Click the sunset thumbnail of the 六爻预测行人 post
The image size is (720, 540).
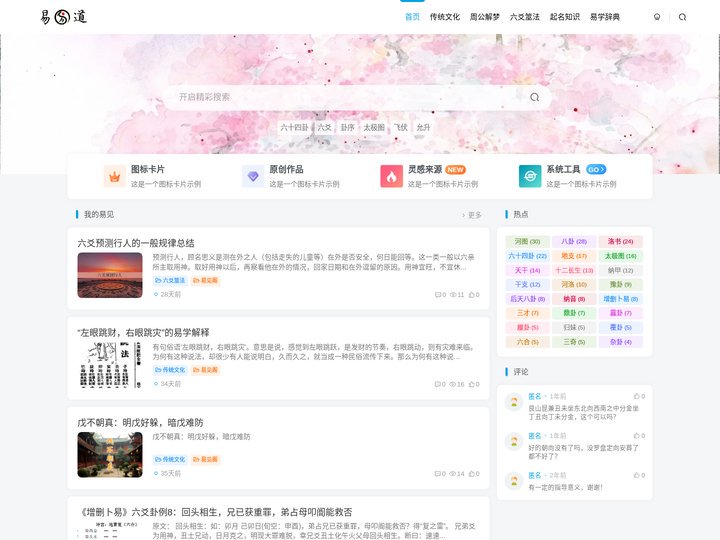point(110,275)
